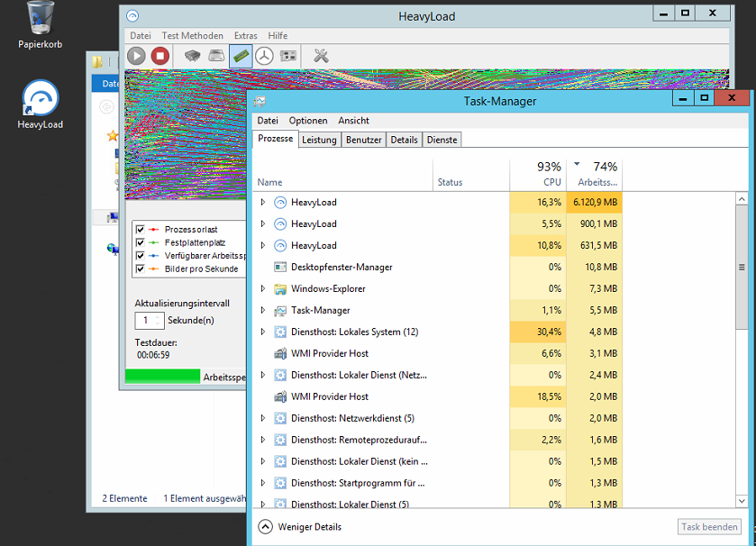Expand the first HeavyLoad process (16,3% CPU)
This screenshot has width=756, height=546.
[263, 203]
